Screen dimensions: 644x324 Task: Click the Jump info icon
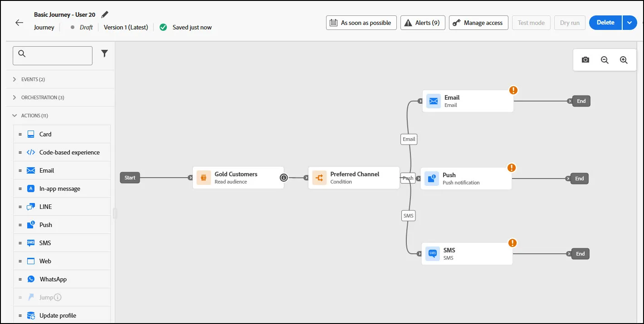click(58, 297)
